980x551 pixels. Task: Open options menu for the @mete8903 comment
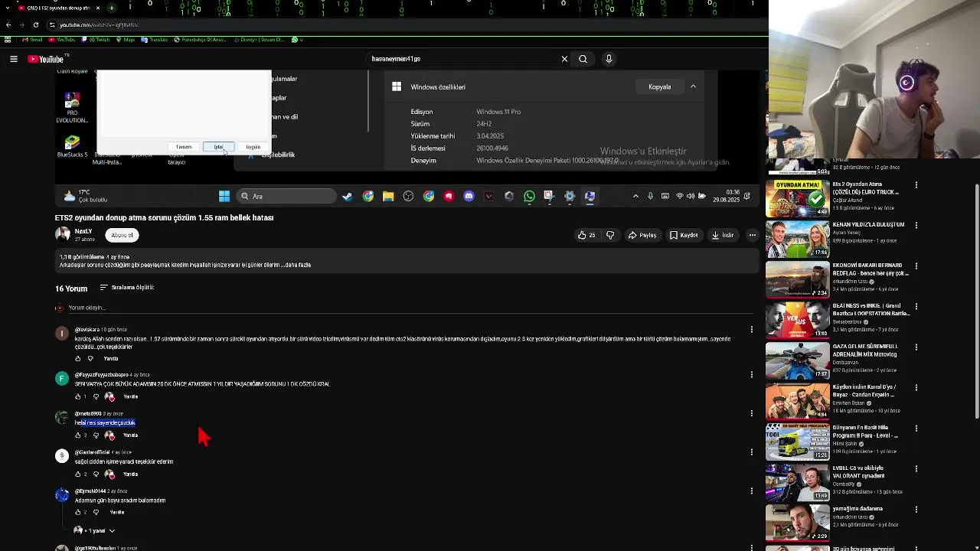[751, 413]
